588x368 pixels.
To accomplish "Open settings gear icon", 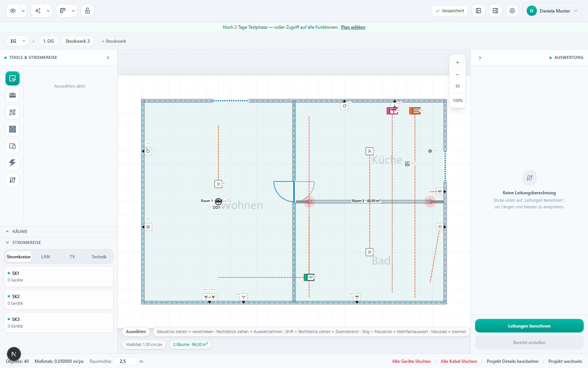I will point(512,11).
